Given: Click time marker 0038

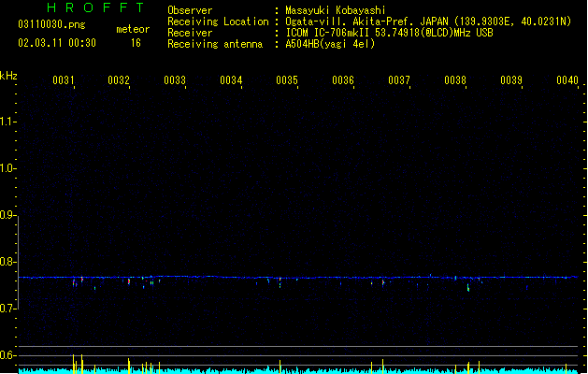Looking at the screenshot, I should [455, 80].
